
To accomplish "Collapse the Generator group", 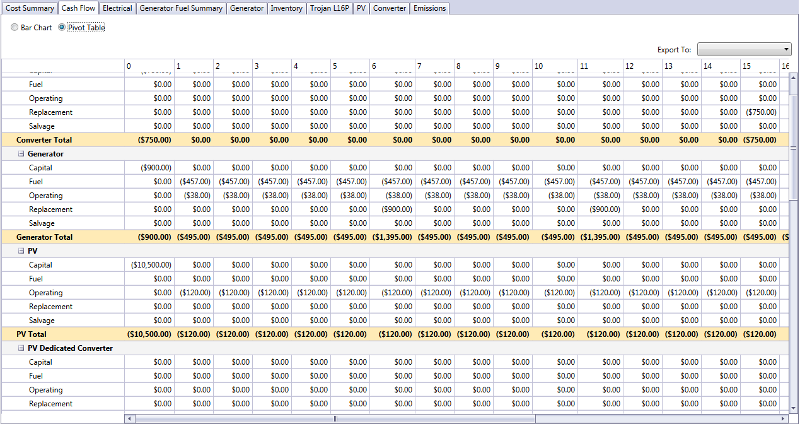I will pyautogui.click(x=21, y=154).
